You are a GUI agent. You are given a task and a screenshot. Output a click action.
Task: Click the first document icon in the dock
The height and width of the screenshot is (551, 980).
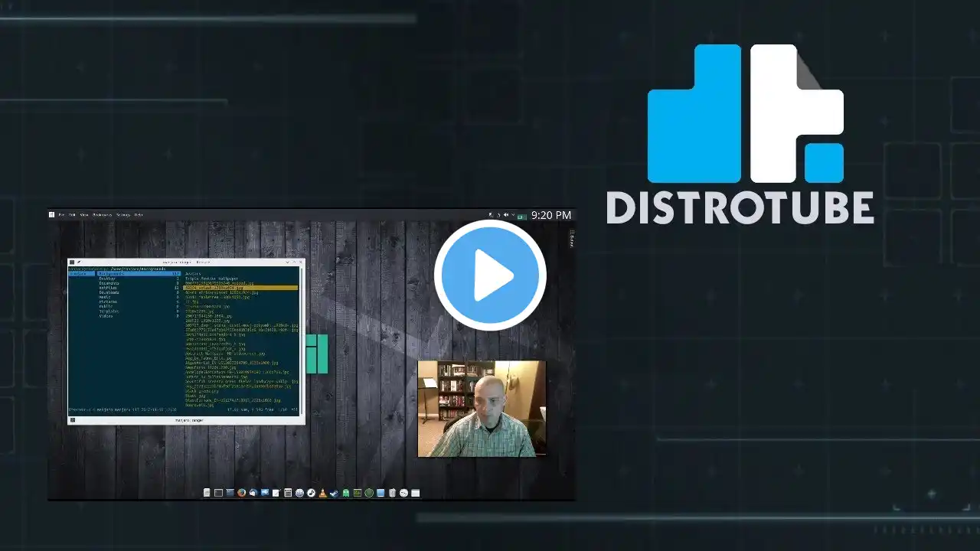207,493
